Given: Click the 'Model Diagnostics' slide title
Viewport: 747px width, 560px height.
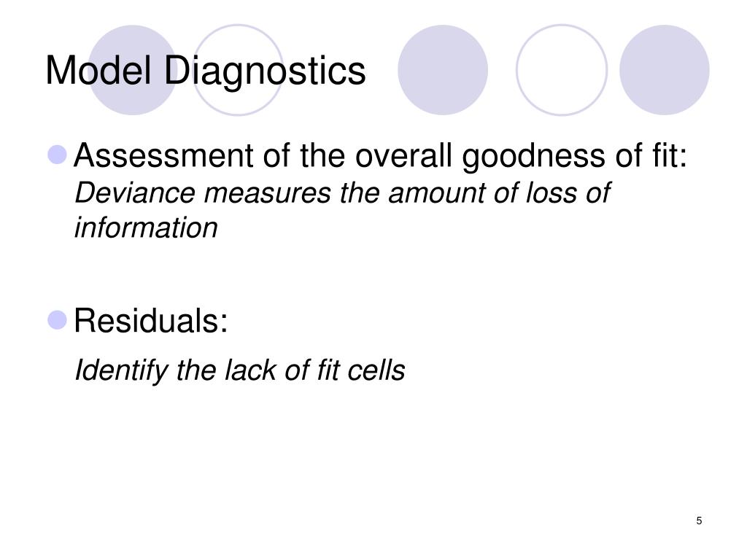Looking at the screenshot, I should point(205,71).
